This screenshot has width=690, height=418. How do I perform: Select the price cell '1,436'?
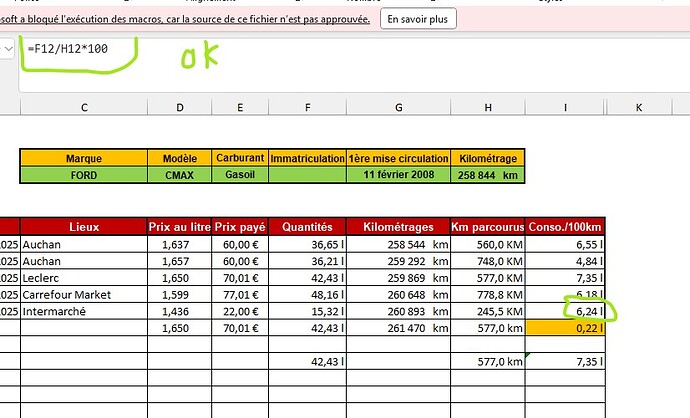coord(180,312)
